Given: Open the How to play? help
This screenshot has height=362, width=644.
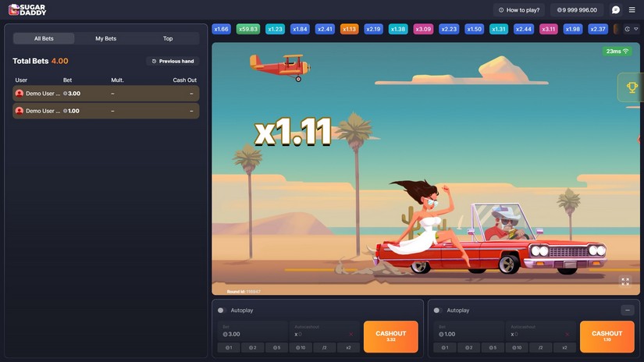Looking at the screenshot, I should coord(519,10).
